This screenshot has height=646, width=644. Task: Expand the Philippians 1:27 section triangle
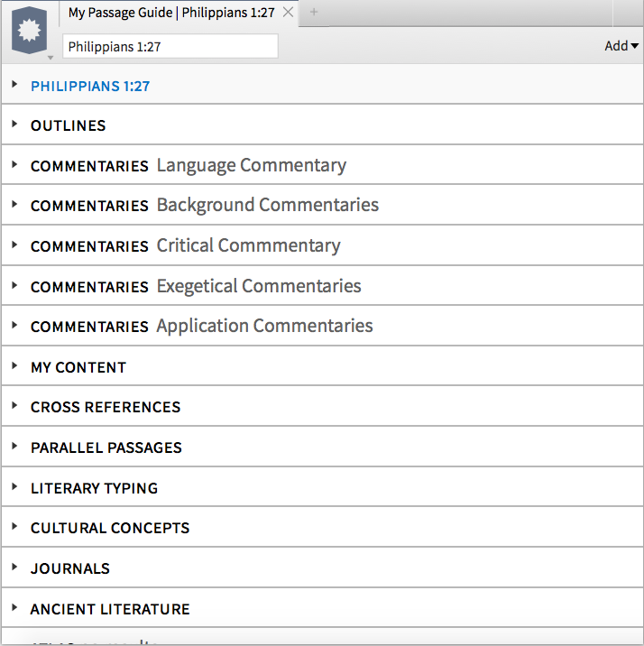(x=14, y=85)
